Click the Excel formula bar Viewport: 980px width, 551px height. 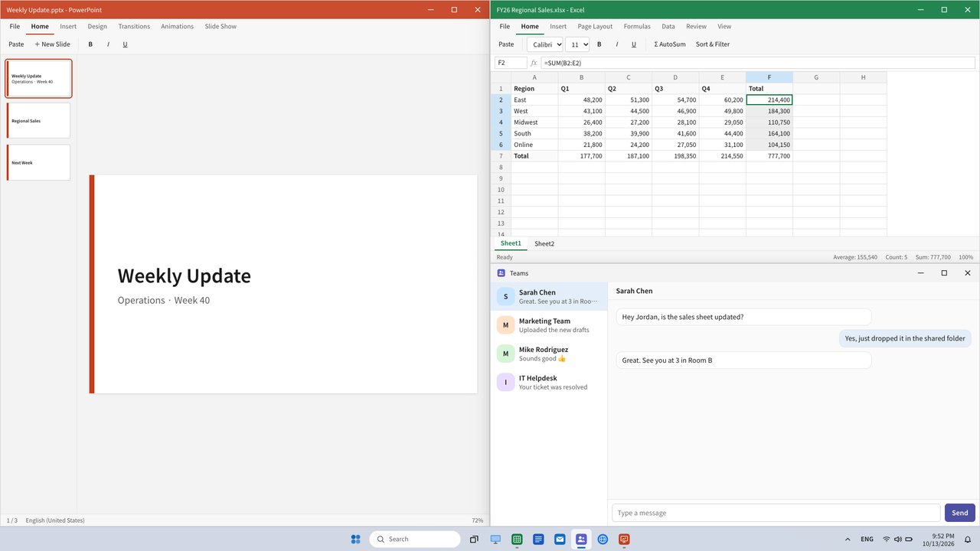pos(758,63)
